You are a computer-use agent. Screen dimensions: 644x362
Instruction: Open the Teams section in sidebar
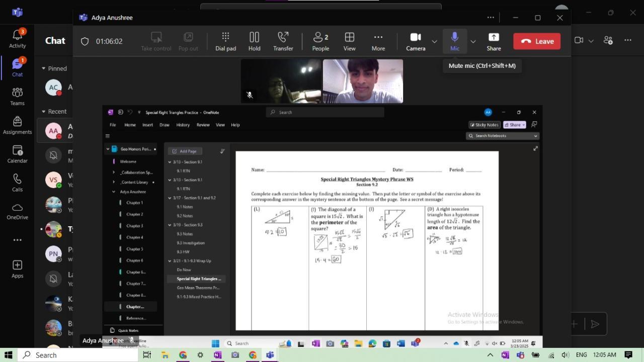(17, 96)
